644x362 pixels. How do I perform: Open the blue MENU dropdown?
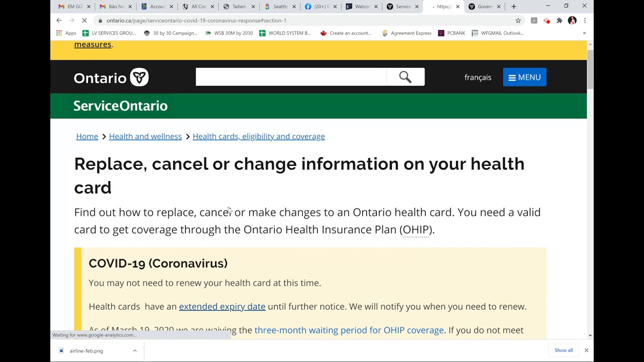pyautogui.click(x=524, y=77)
